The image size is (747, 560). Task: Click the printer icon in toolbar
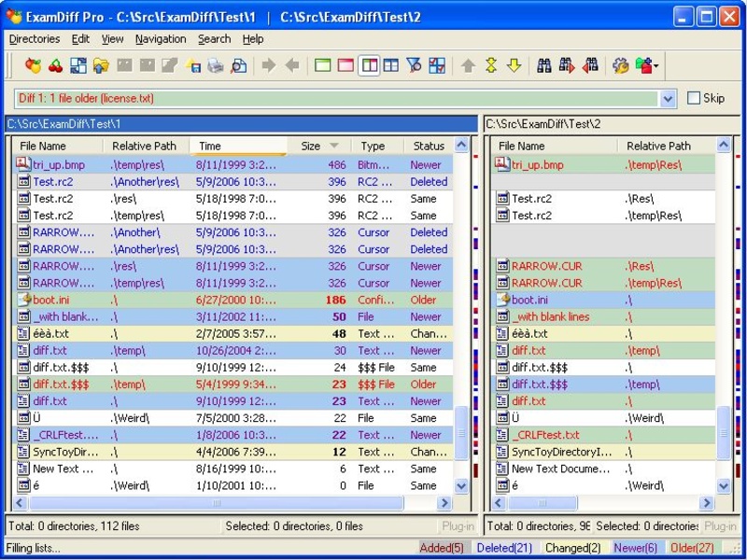tap(216, 65)
